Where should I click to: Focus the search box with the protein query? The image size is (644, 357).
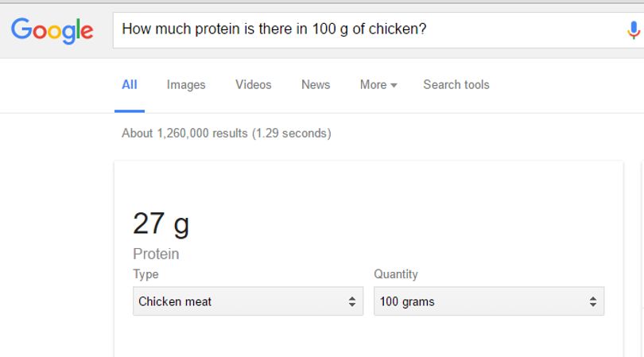tap(378, 30)
